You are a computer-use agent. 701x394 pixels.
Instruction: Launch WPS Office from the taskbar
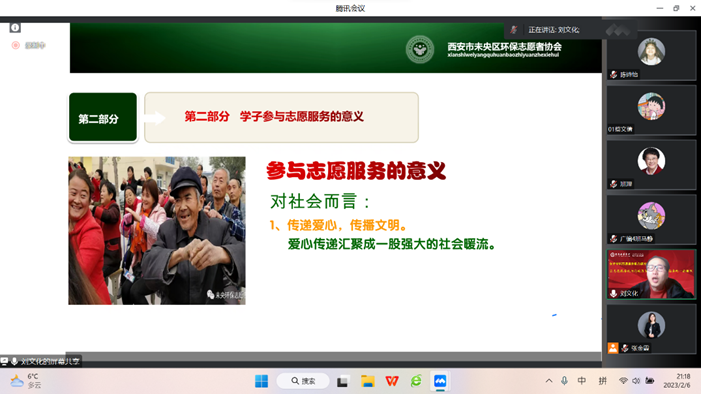click(392, 381)
